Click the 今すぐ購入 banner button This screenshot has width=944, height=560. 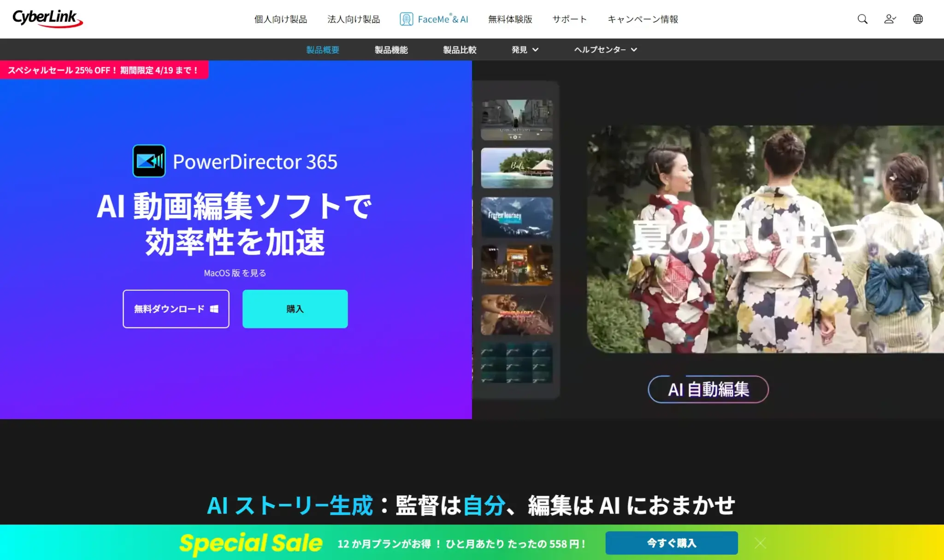(671, 543)
